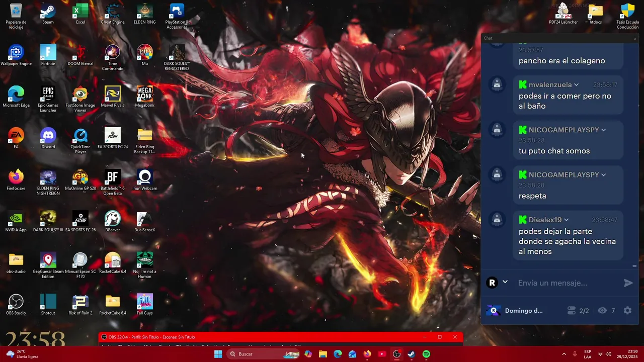Select the Papelera de reciclaje icon
644x362 pixels.
pos(16,16)
